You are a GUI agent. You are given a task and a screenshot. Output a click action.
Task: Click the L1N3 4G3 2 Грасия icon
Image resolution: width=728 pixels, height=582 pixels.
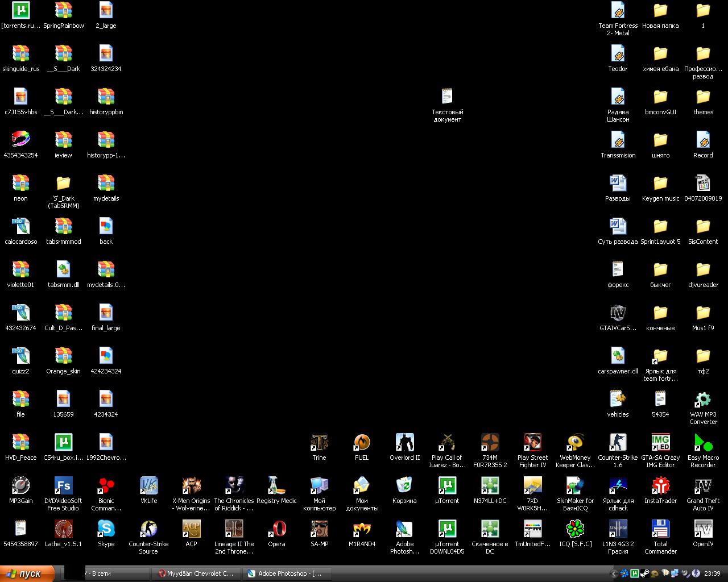pyautogui.click(x=618, y=529)
